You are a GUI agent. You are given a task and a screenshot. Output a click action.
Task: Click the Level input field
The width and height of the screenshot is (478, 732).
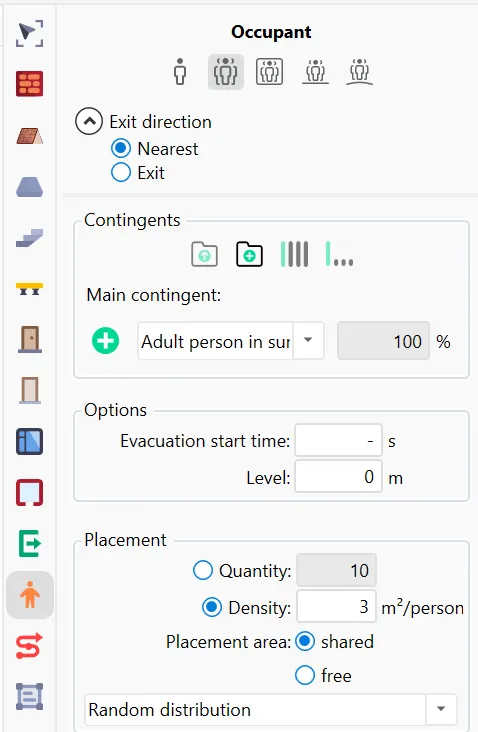click(x=338, y=477)
